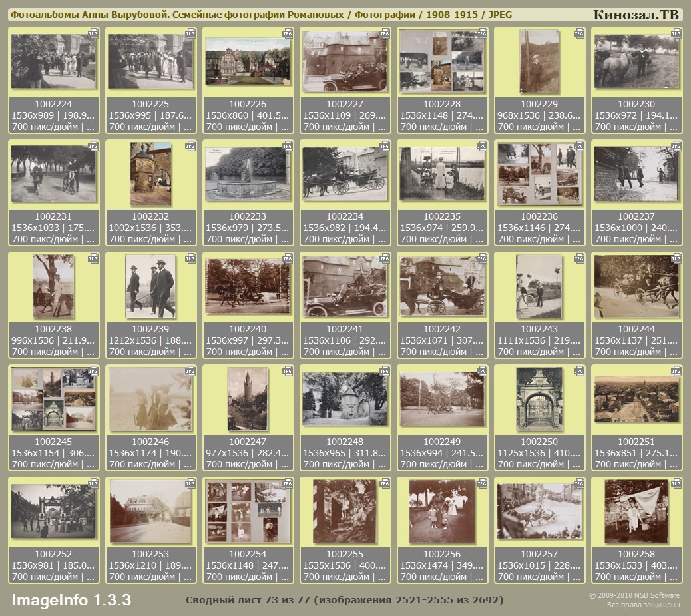The height and width of the screenshot is (616, 691).
Task: Click the album title text at top
Action: 261,15
